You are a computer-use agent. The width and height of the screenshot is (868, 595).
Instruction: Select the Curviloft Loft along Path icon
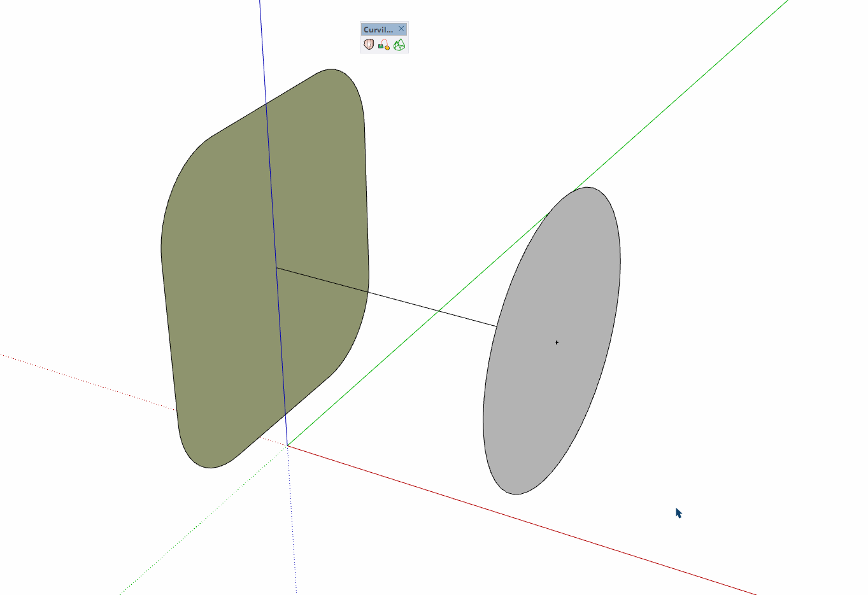tap(384, 45)
